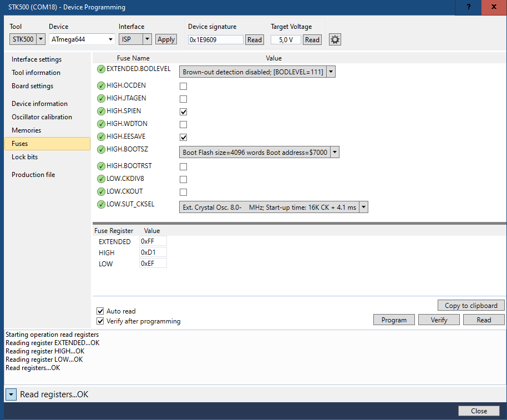Image resolution: width=507 pixels, height=420 pixels.
Task: Open Production file page
Action: point(33,175)
